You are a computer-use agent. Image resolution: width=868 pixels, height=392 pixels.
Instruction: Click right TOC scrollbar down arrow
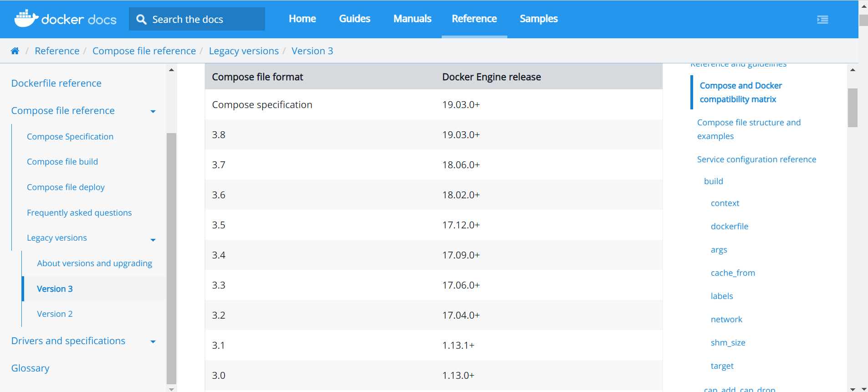tap(853, 389)
